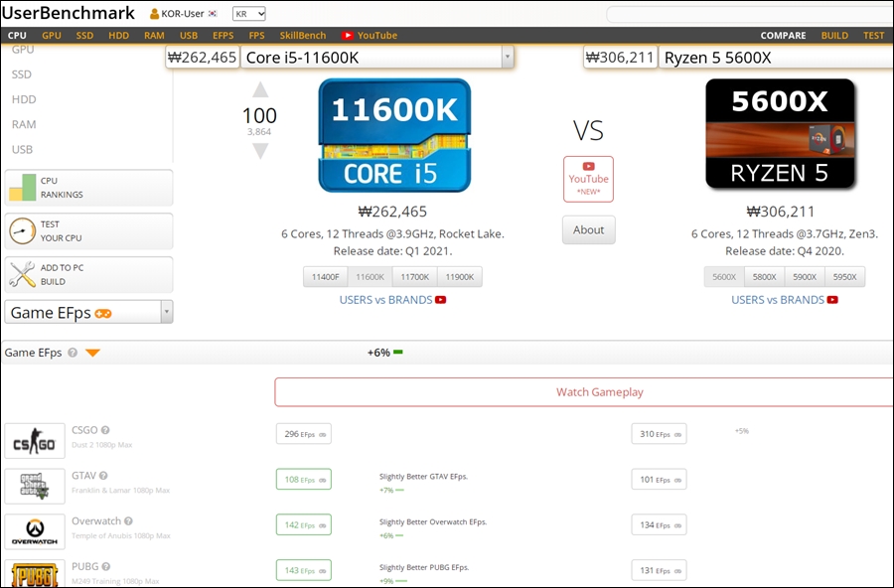
Task: Open the CPU tab in navigation bar
Action: tap(17, 36)
